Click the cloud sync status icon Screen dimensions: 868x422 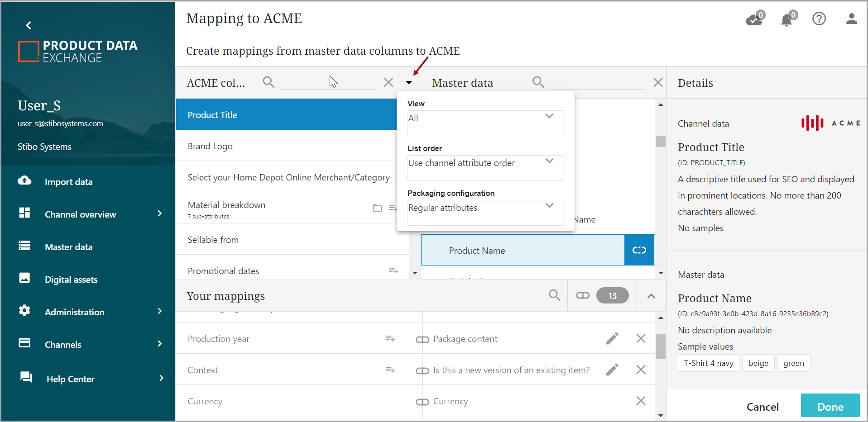click(x=754, y=19)
